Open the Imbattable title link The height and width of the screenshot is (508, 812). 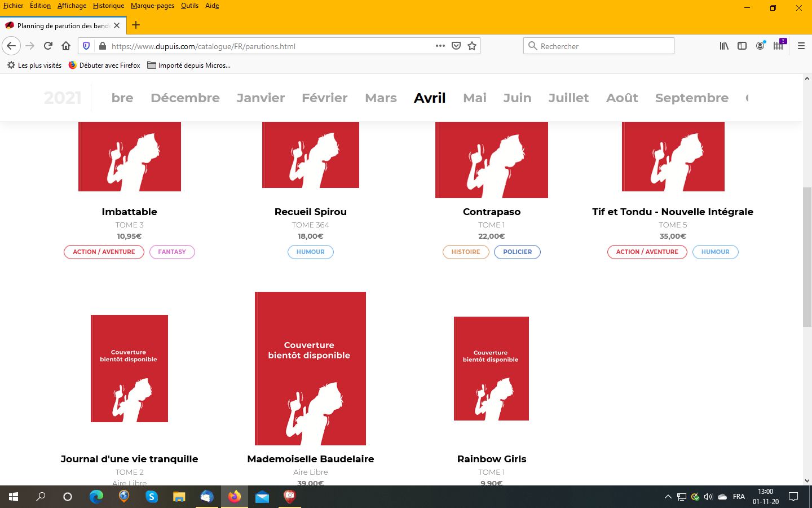[x=129, y=212]
